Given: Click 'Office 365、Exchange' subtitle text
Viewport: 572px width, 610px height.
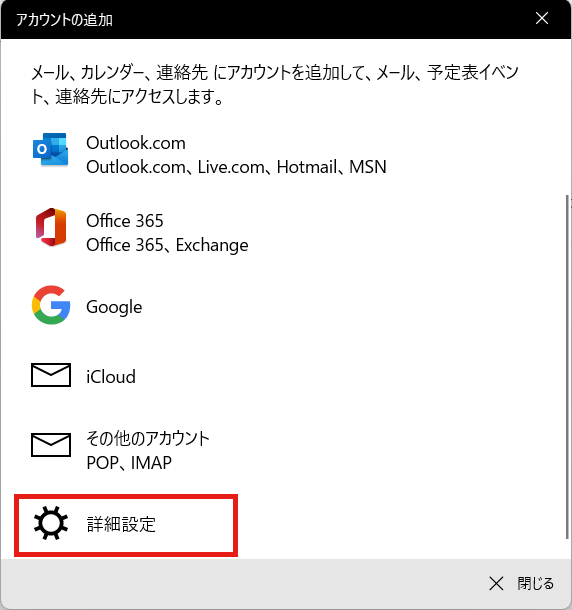Looking at the screenshot, I should [167, 245].
